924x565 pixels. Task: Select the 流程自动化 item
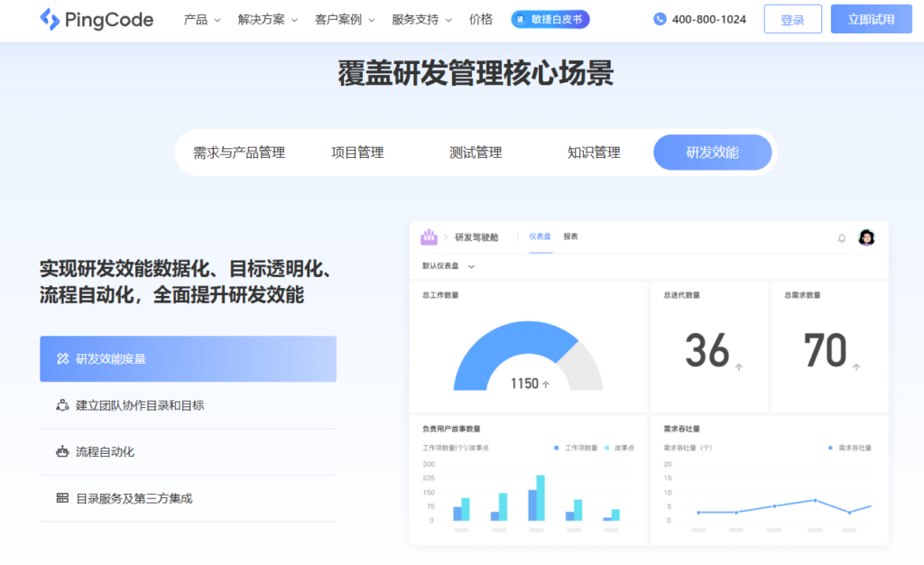coord(188,452)
